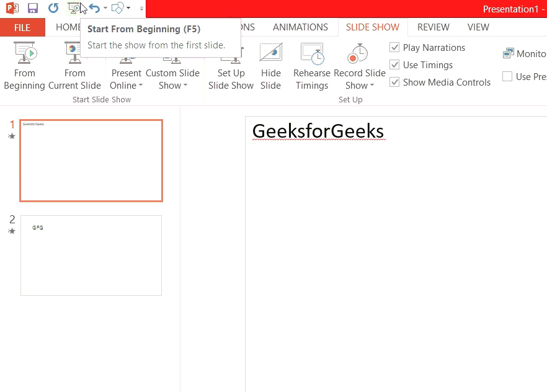Go to the HOME tab
The height and width of the screenshot is (392, 547).
coord(68,27)
